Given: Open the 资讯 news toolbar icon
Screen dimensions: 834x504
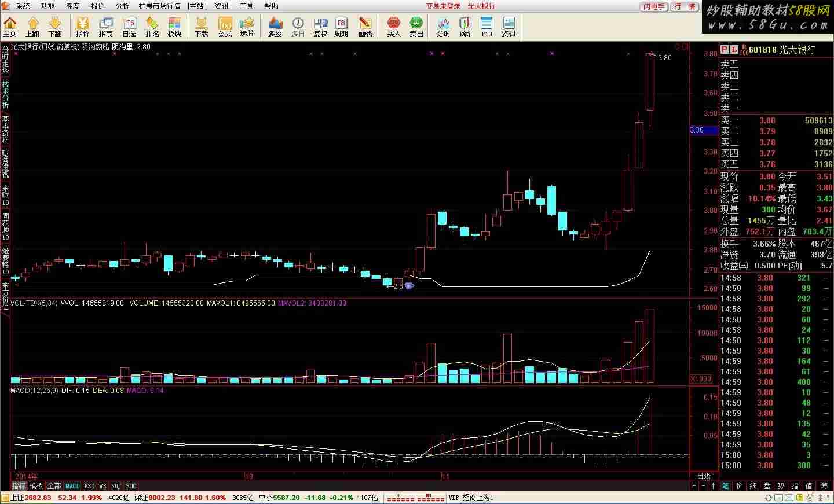Looking at the screenshot, I should pos(509,27).
